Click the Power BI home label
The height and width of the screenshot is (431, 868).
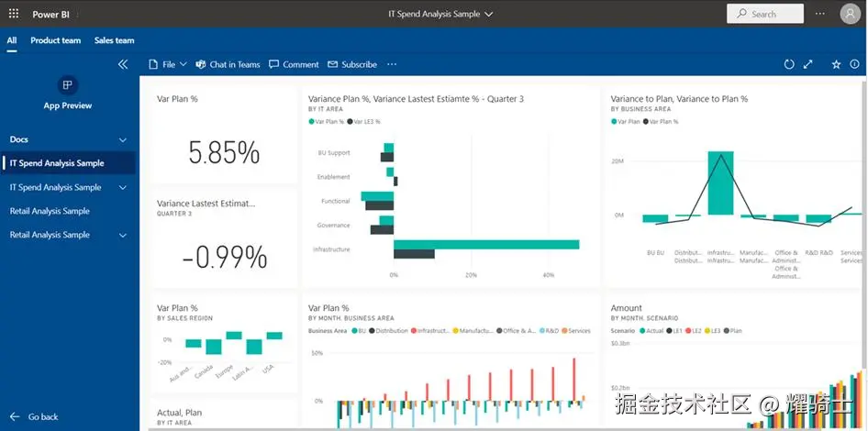coord(51,15)
